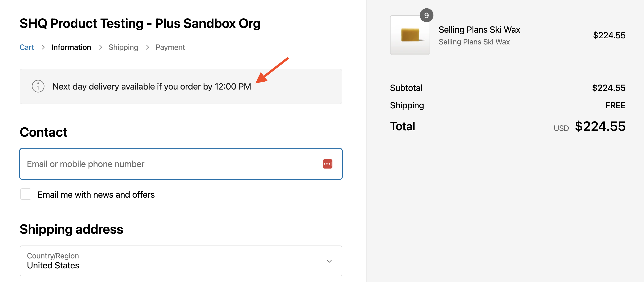The height and width of the screenshot is (282, 644).
Task: Select the Information breadcrumb step
Action: tap(71, 47)
